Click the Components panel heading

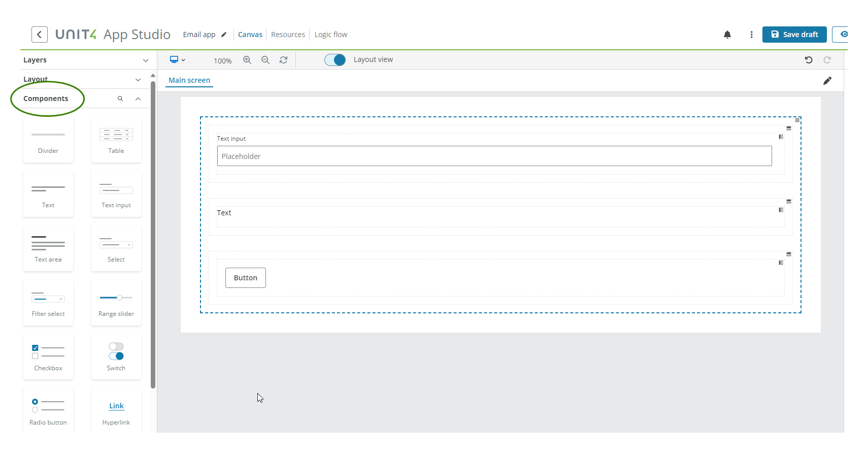(x=46, y=99)
